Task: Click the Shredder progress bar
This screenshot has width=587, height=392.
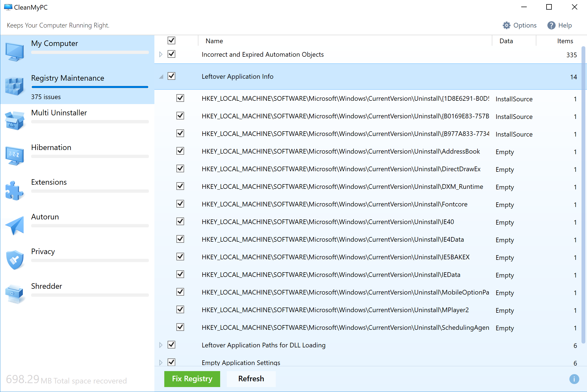Action: pyautogui.click(x=90, y=295)
